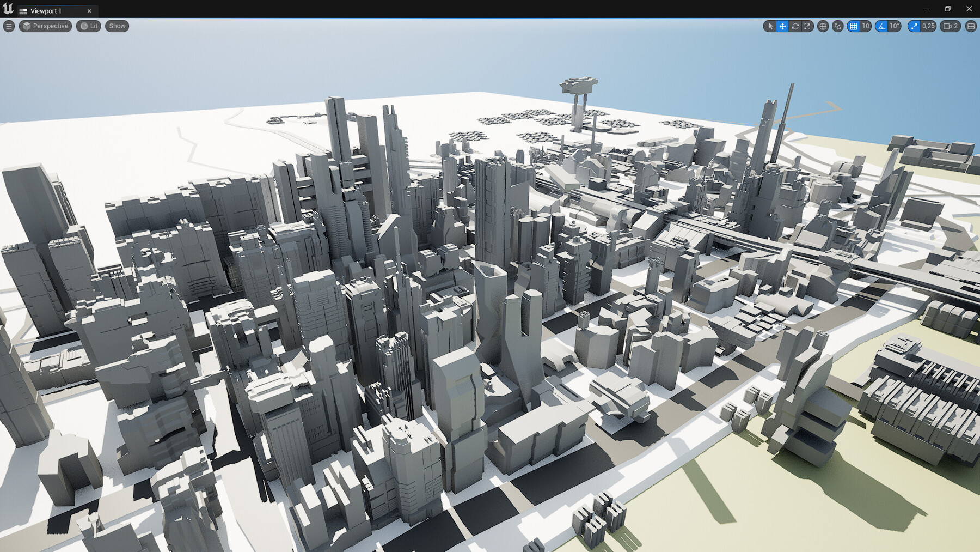980x552 pixels.
Task: Open the Lit view mode dropdown
Action: 88,26
